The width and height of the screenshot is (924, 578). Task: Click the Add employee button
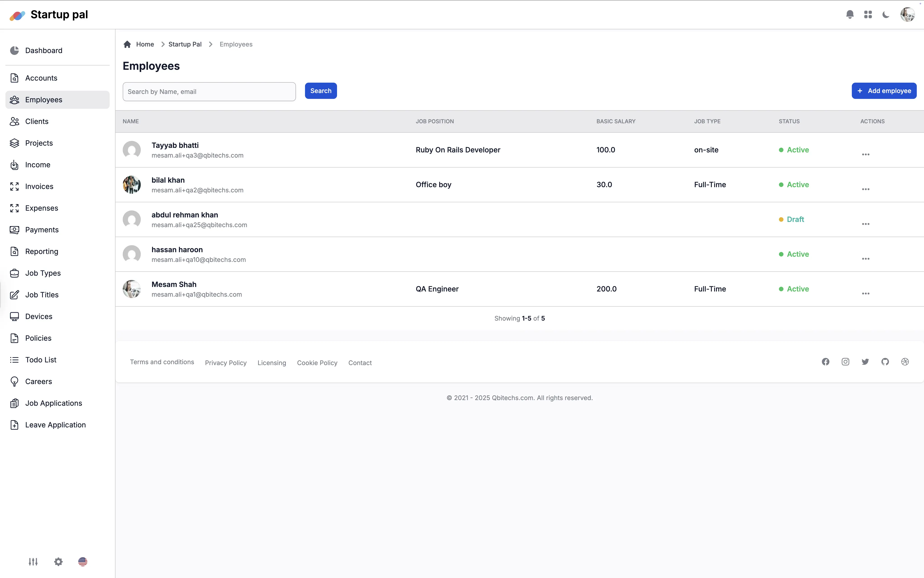click(x=884, y=91)
